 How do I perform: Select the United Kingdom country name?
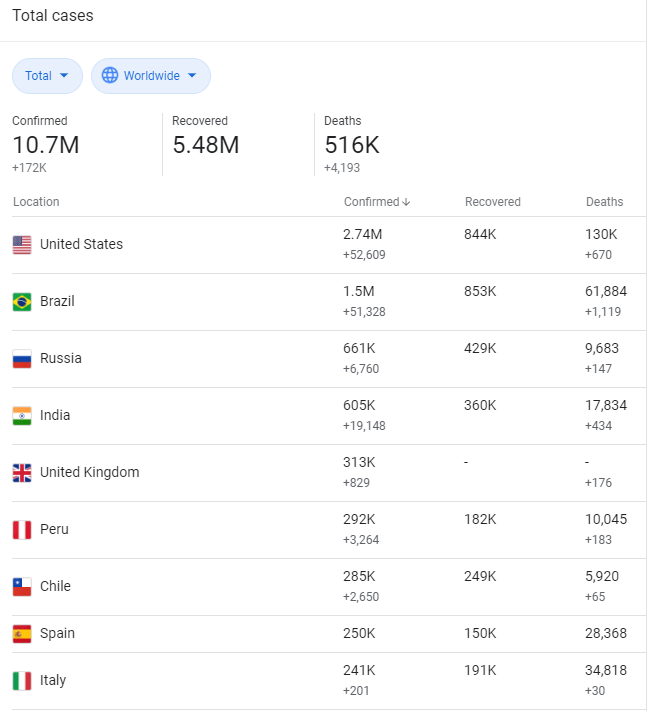click(89, 473)
